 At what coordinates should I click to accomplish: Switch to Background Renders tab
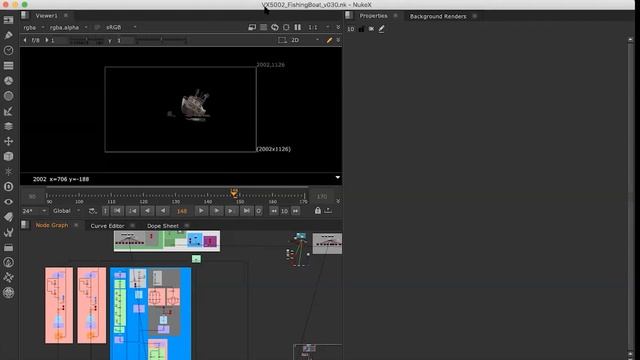pos(438,16)
